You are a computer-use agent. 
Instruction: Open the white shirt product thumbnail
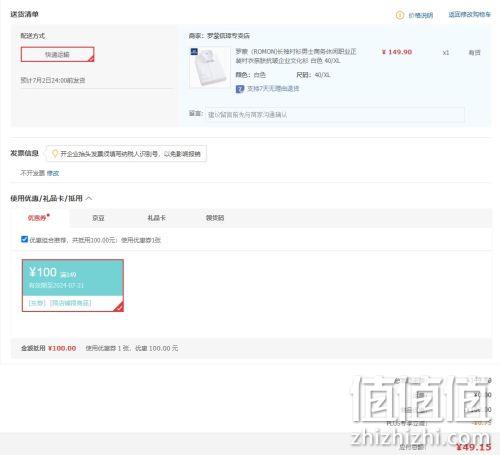[210, 67]
